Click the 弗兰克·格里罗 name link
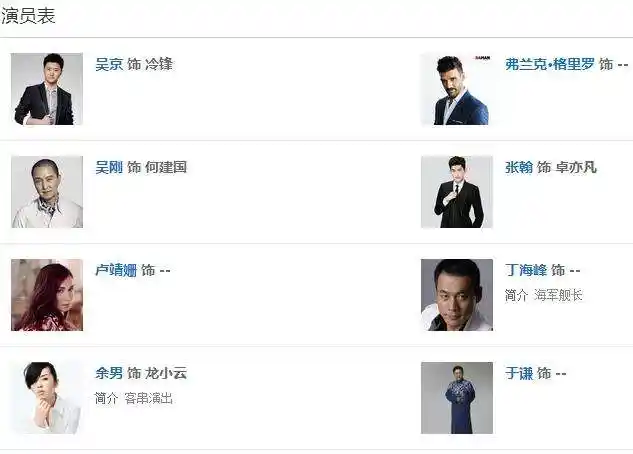633x454 pixels. point(550,64)
